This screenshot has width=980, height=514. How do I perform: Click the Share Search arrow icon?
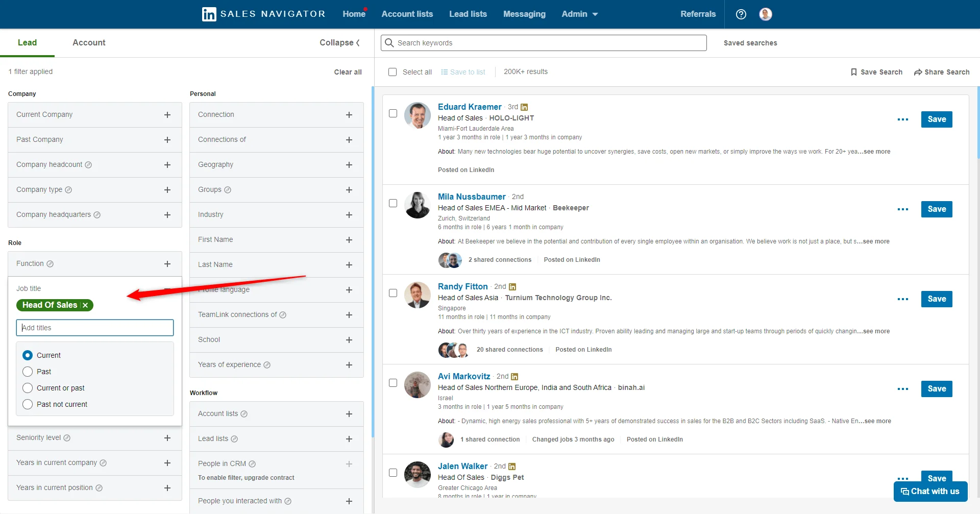point(918,72)
